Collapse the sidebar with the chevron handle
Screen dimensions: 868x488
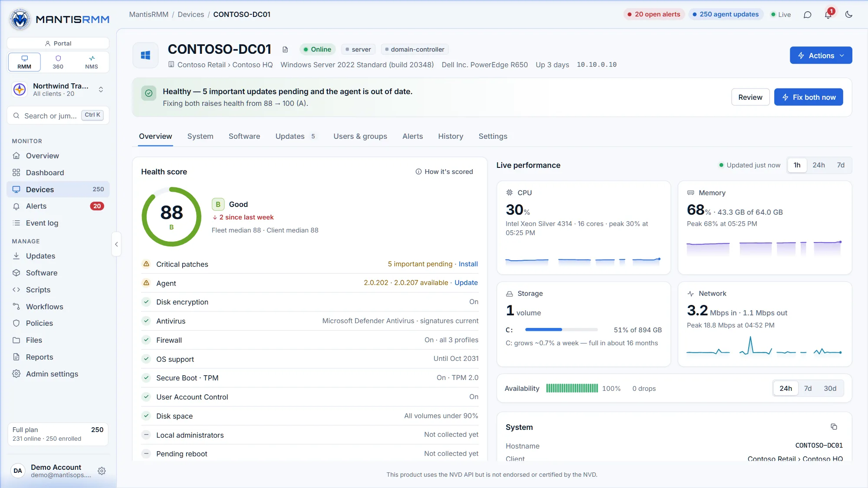click(116, 244)
